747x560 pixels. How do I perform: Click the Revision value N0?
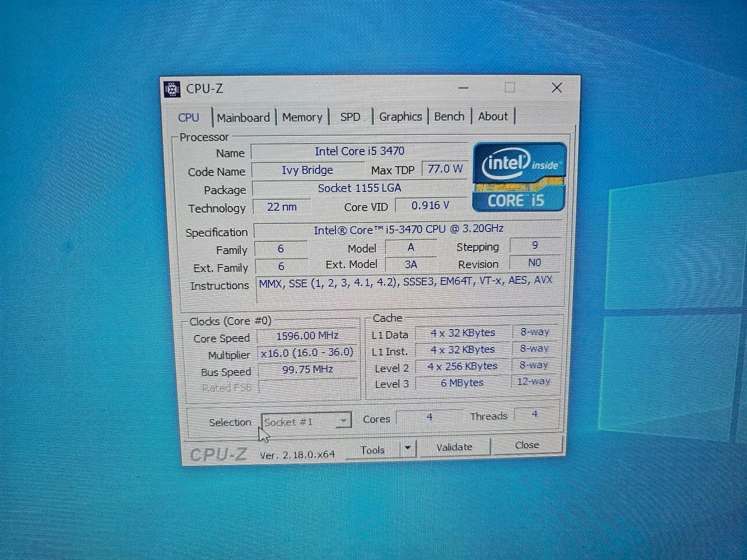[535, 262]
